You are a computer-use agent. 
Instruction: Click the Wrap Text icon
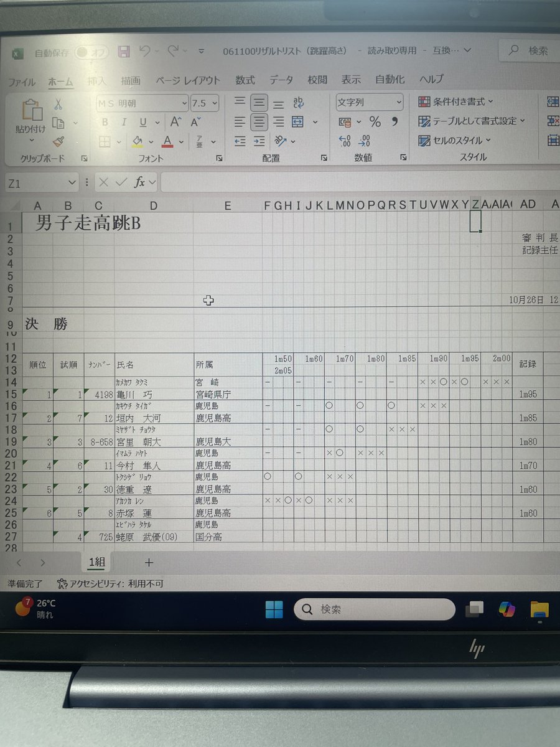[298, 102]
